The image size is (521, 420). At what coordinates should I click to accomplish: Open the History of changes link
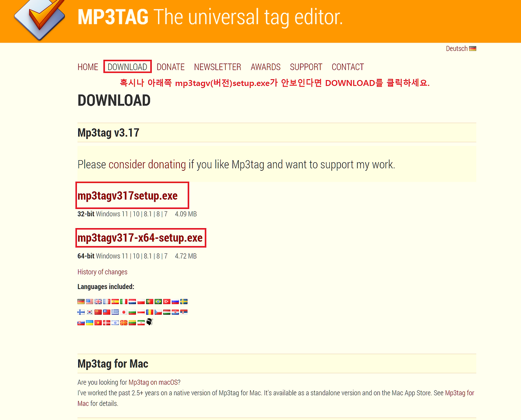tap(103, 272)
